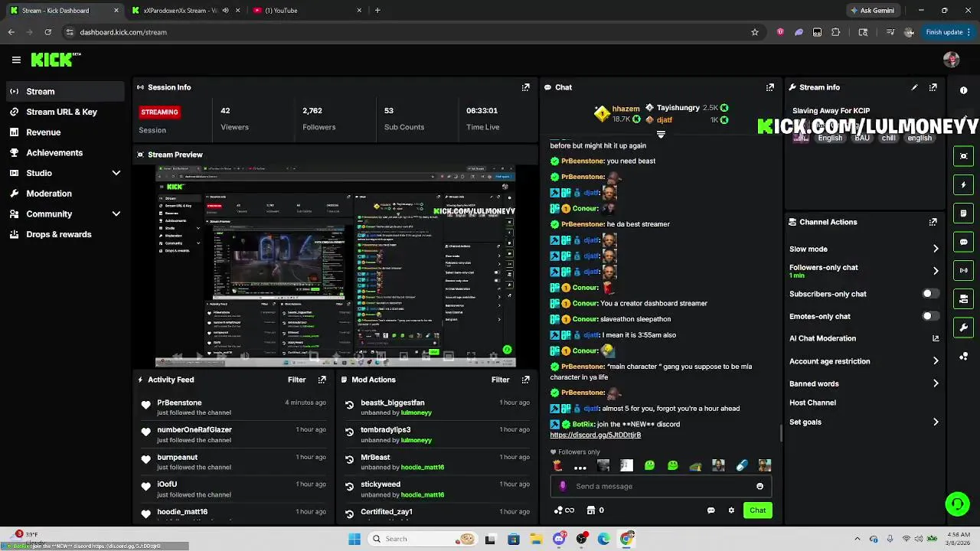Viewport: 980px width, 551px height.
Task: Click Windows Start button on taskbar
Action: [354, 539]
